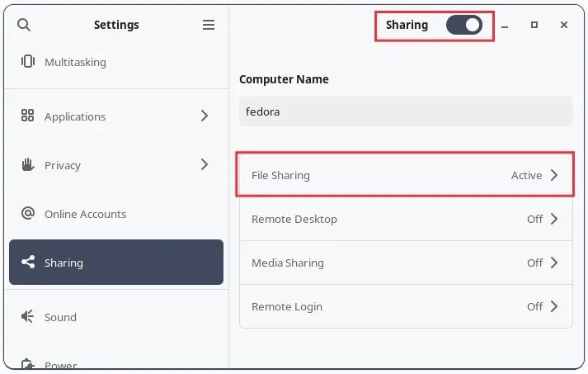The image size is (588, 374).
Task: Select Sound in the sidebar
Action: 60,317
